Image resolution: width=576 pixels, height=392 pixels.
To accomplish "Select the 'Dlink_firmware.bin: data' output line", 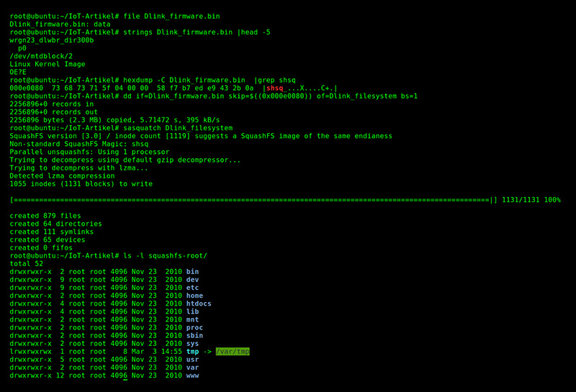I will coord(60,24).
